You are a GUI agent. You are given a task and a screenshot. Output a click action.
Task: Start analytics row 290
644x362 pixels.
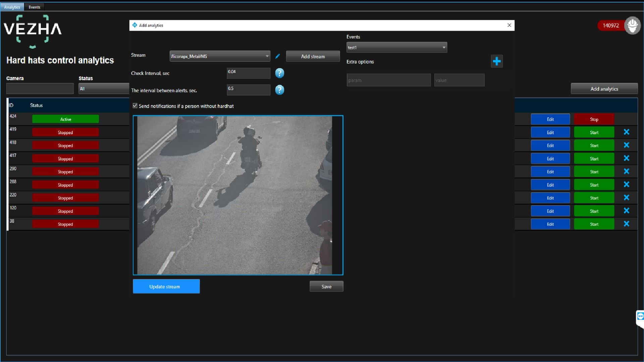(594, 172)
